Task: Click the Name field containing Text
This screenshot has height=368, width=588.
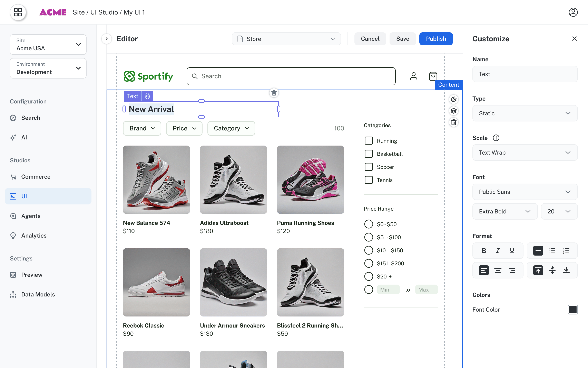Action: coord(525,74)
